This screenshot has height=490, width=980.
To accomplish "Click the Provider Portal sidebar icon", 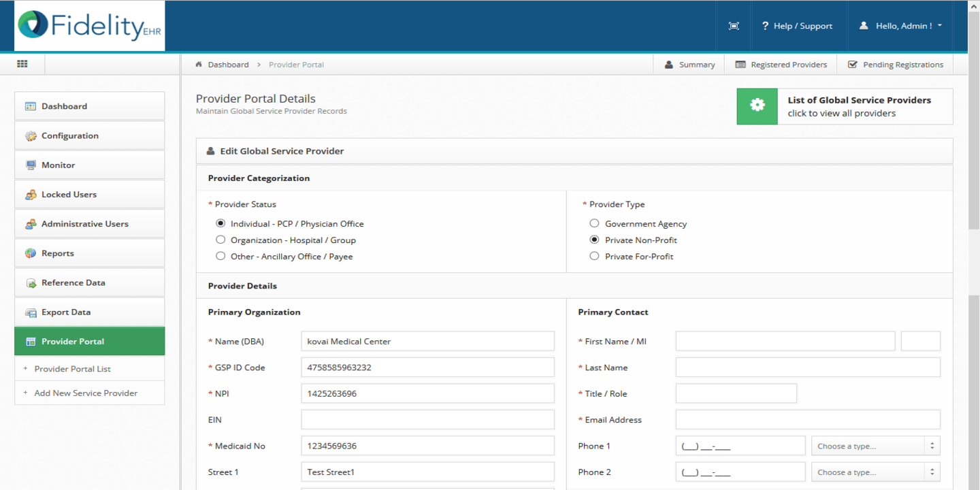I will pyautogui.click(x=31, y=342).
